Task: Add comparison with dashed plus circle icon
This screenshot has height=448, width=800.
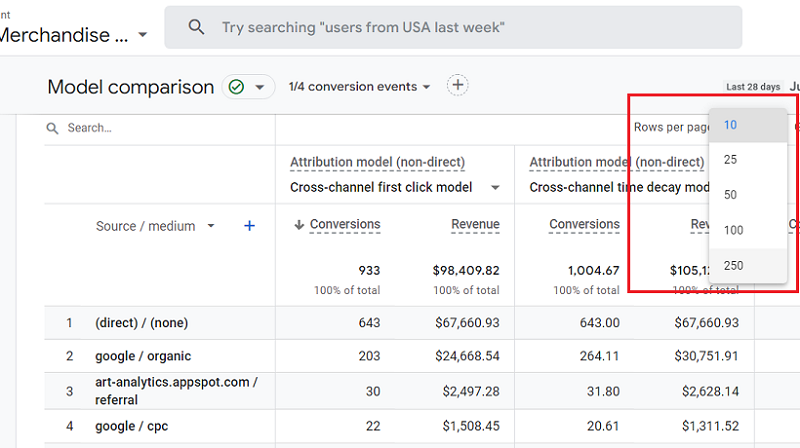Action: [458, 85]
